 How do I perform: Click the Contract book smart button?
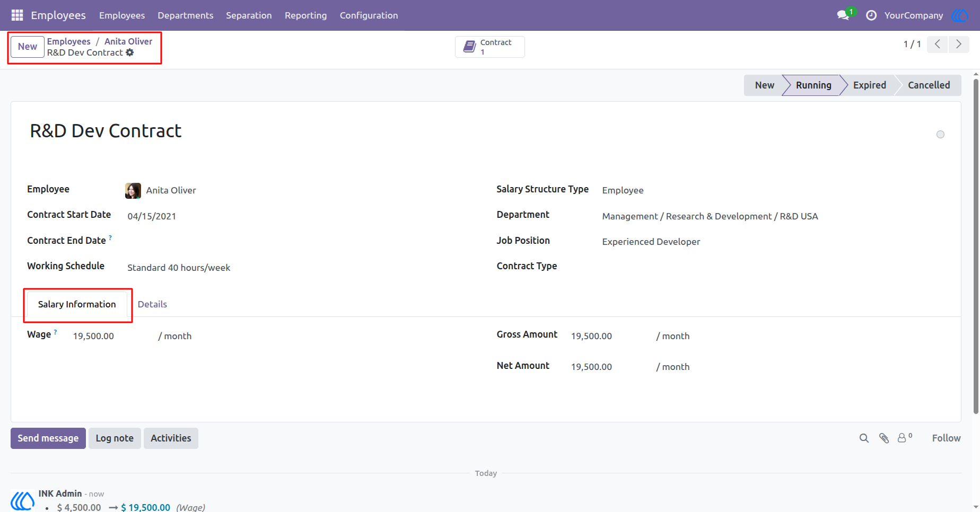[x=490, y=47]
